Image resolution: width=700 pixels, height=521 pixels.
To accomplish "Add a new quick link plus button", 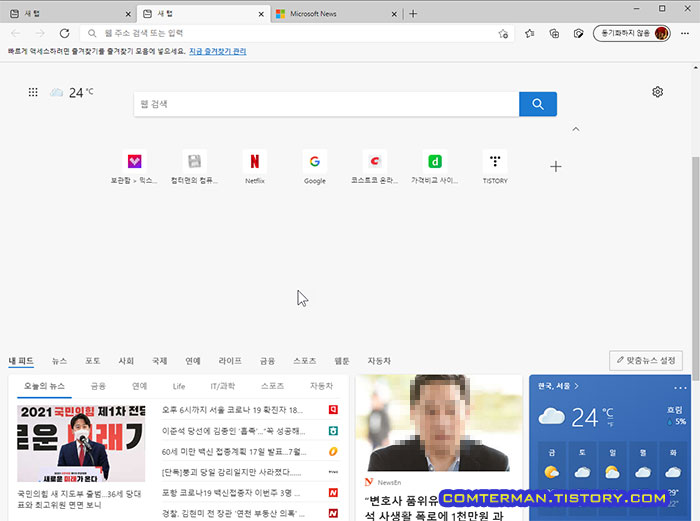I will click(556, 167).
